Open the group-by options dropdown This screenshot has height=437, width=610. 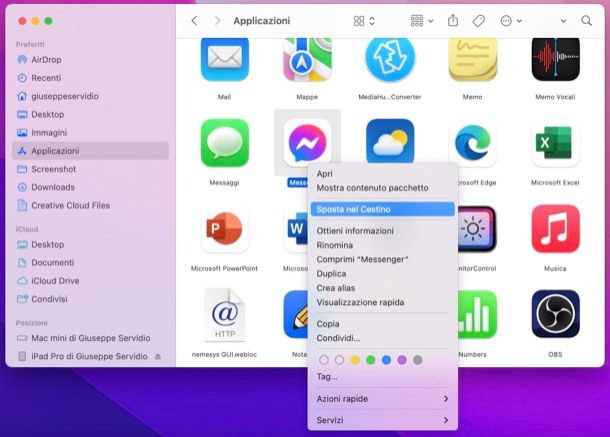[x=422, y=21]
